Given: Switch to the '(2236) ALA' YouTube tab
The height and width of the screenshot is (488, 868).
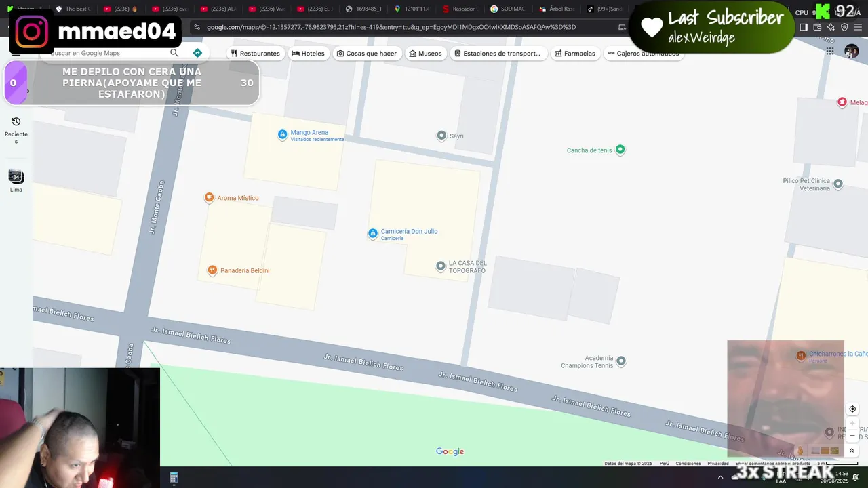Looking at the screenshot, I should (218, 9).
